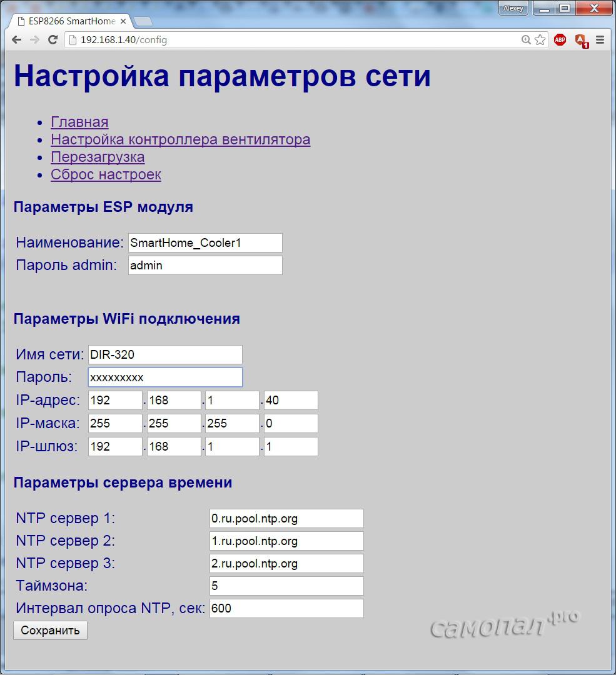Click the zoom magnifier icon in address bar
Image resolution: width=616 pixels, height=675 pixels.
[526, 40]
